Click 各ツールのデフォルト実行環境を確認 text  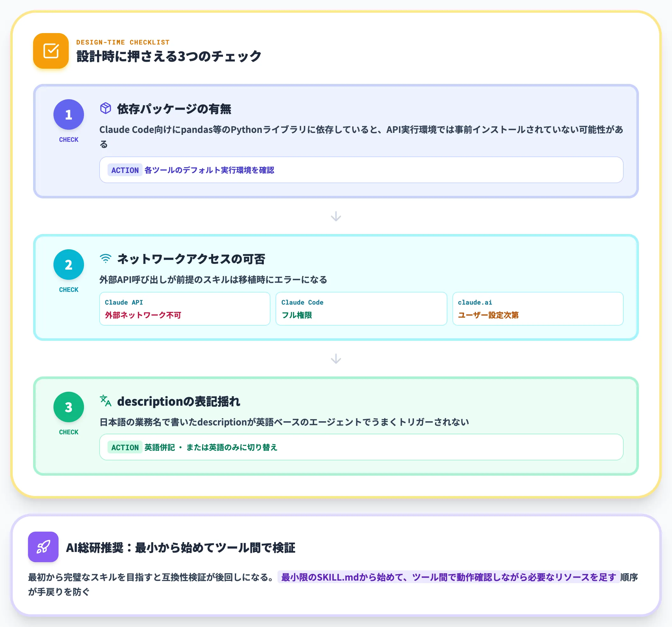click(209, 170)
